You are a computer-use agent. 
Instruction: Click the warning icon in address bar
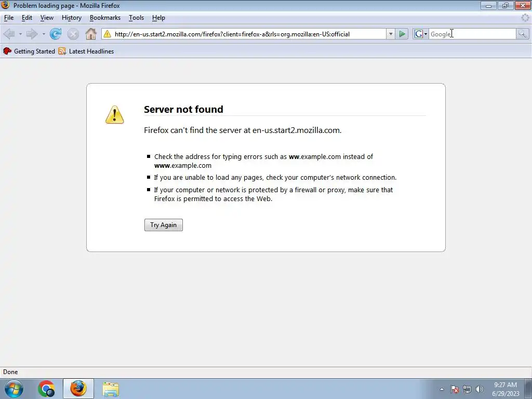pyautogui.click(x=107, y=34)
